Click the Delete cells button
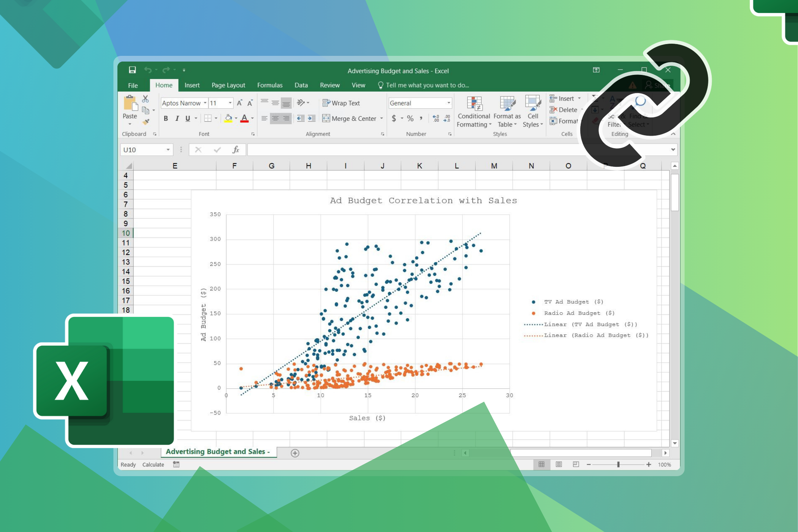 pyautogui.click(x=566, y=110)
